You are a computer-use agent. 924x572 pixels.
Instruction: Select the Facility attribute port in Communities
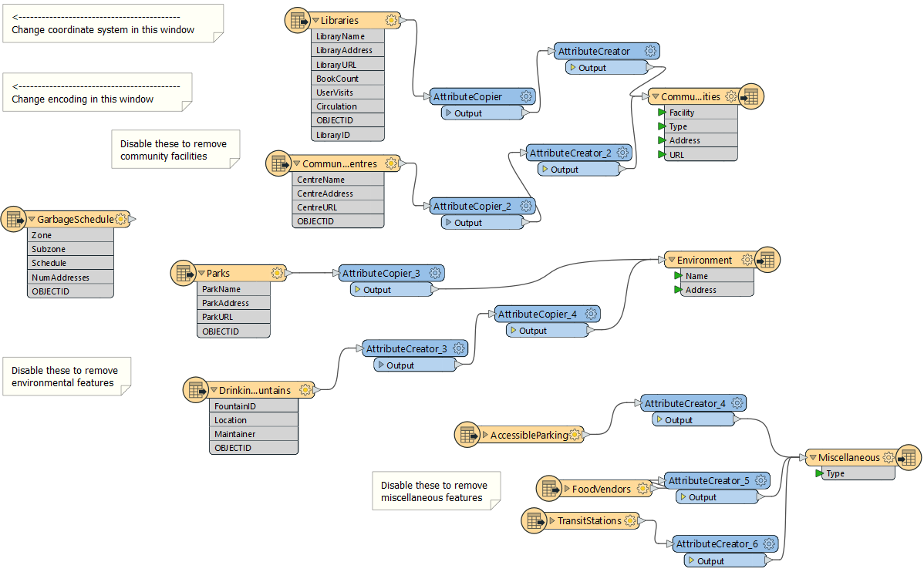pyautogui.click(x=662, y=113)
